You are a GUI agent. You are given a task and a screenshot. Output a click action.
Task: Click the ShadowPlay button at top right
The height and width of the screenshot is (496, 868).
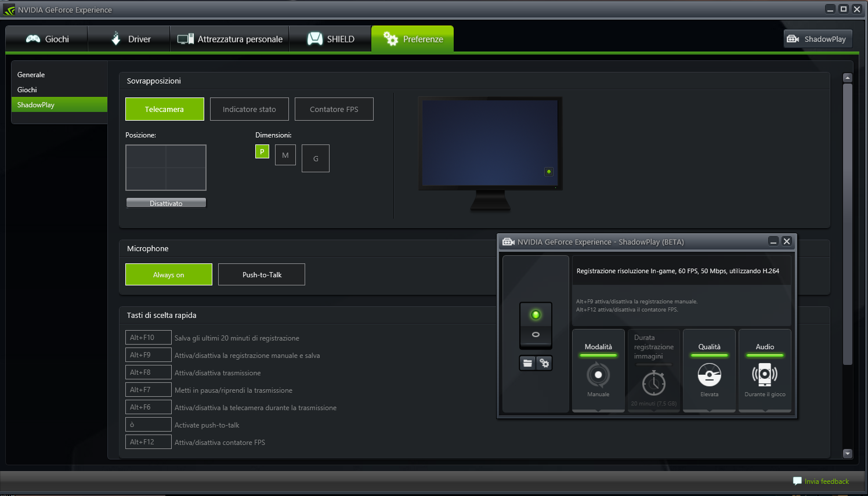(x=818, y=39)
